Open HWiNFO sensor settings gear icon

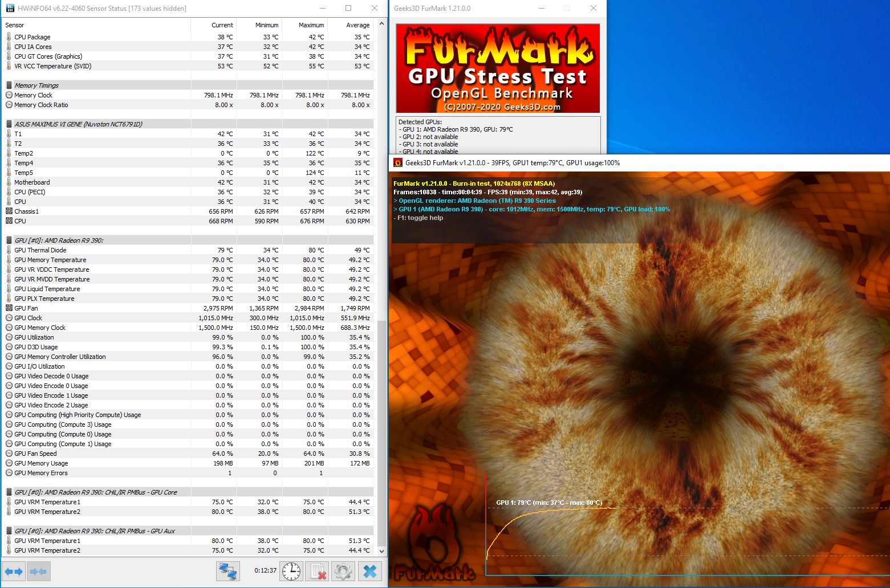[x=343, y=571]
